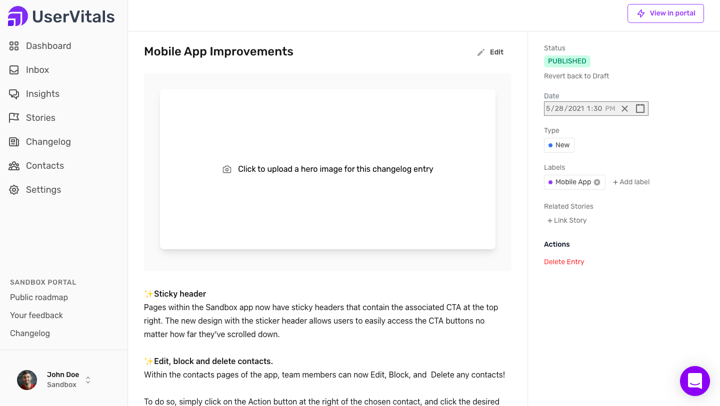Expand the John Doe account switcher
This screenshot has width=720, height=406.
[88, 380]
